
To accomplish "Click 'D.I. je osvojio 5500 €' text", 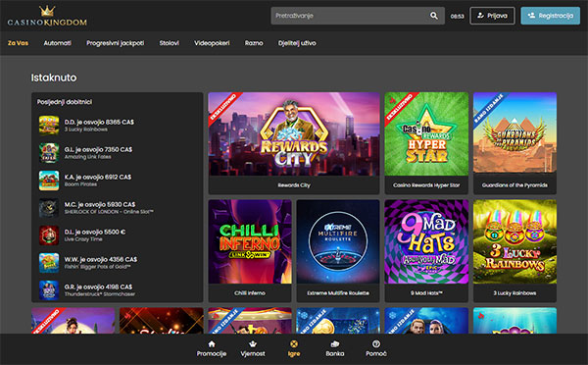I will tap(95, 232).
